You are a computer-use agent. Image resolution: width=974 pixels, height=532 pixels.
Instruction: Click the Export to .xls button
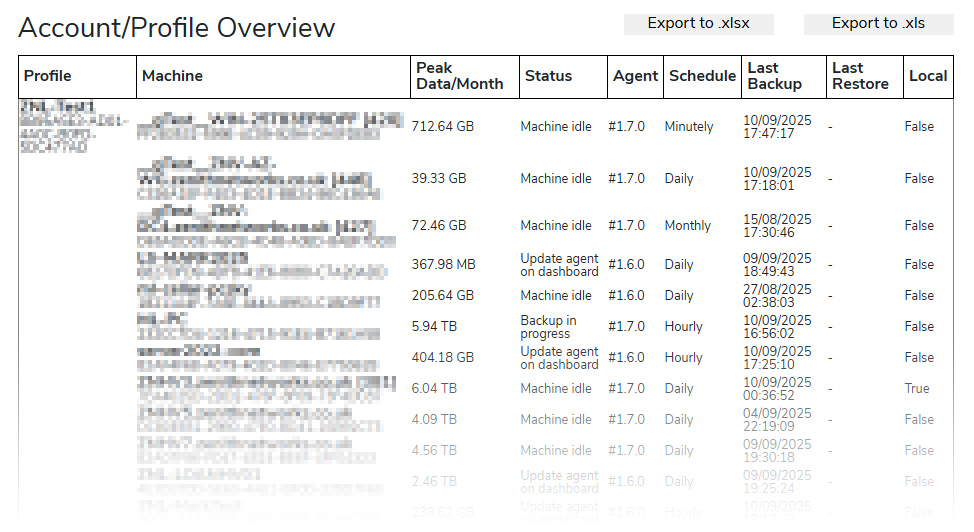tap(878, 24)
